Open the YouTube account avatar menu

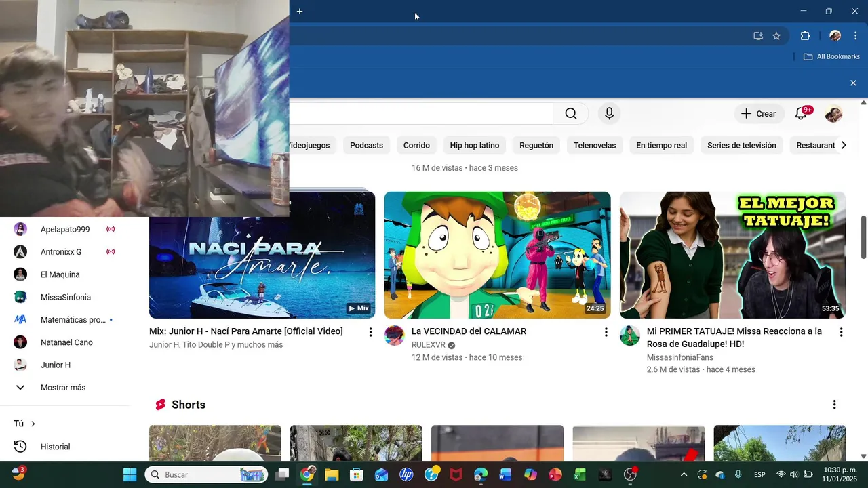point(833,114)
